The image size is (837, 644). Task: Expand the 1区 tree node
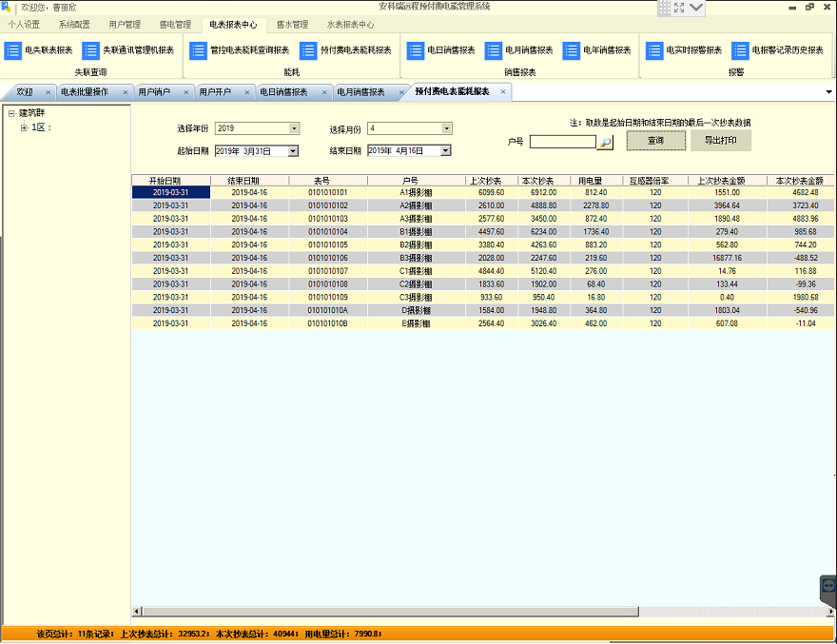(24, 127)
